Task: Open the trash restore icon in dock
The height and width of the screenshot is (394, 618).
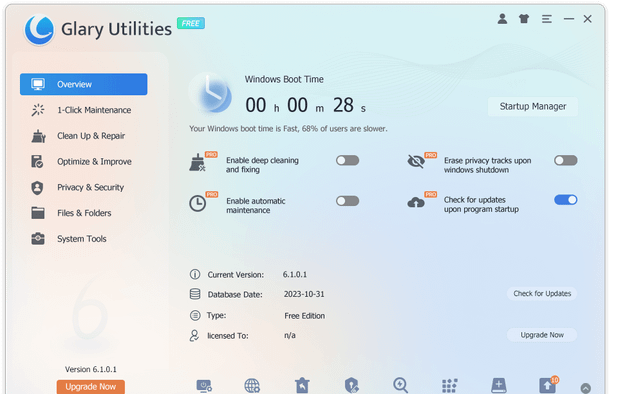Action: pos(302,385)
